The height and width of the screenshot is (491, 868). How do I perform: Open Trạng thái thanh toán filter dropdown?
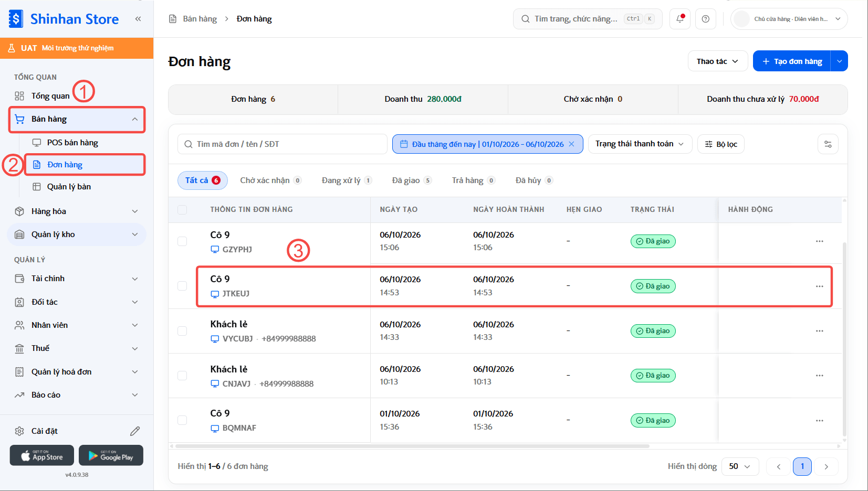coord(640,144)
